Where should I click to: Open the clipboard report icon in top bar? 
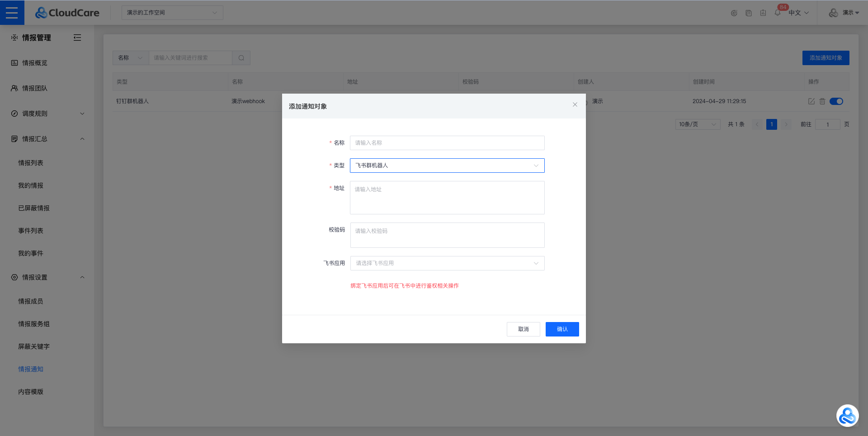pos(763,13)
